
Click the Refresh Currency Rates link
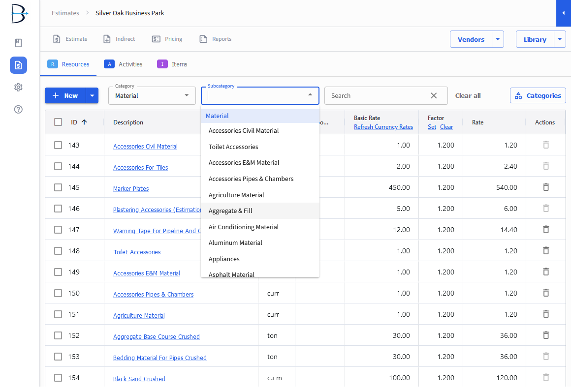tap(383, 126)
